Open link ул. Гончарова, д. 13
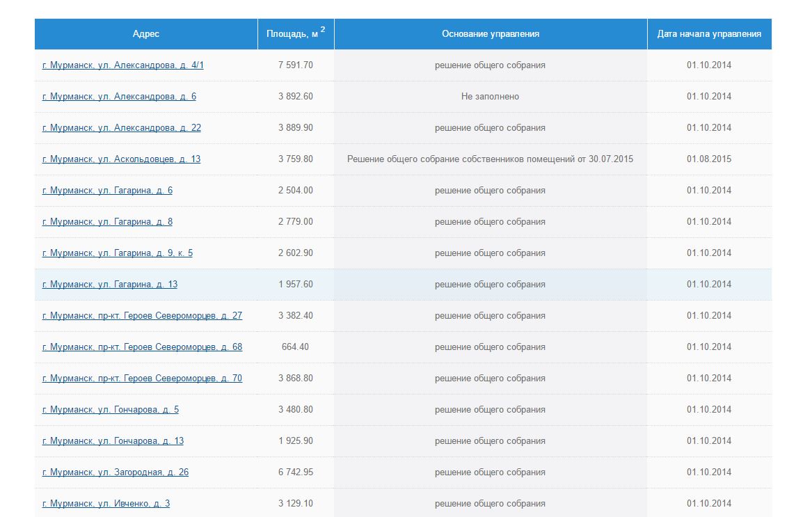 click(x=113, y=441)
